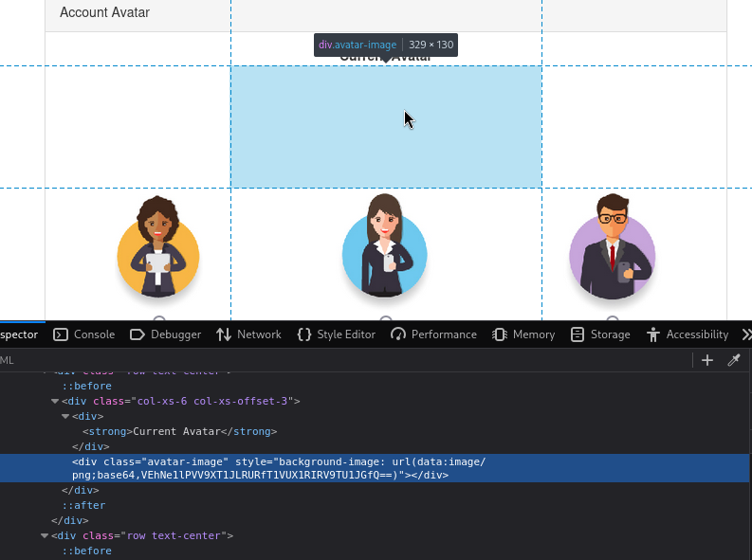Click the Console tab icon
Viewport: 752px width, 560px height.
click(61, 334)
